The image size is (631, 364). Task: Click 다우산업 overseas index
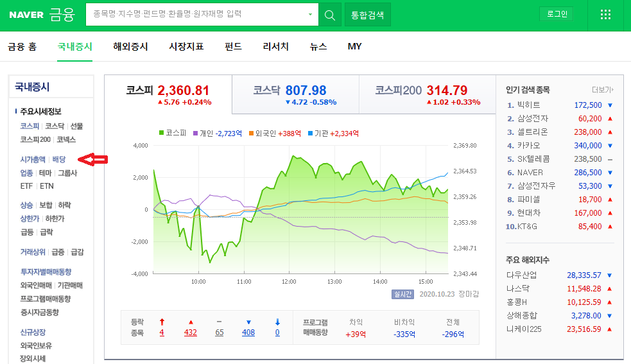(x=521, y=275)
